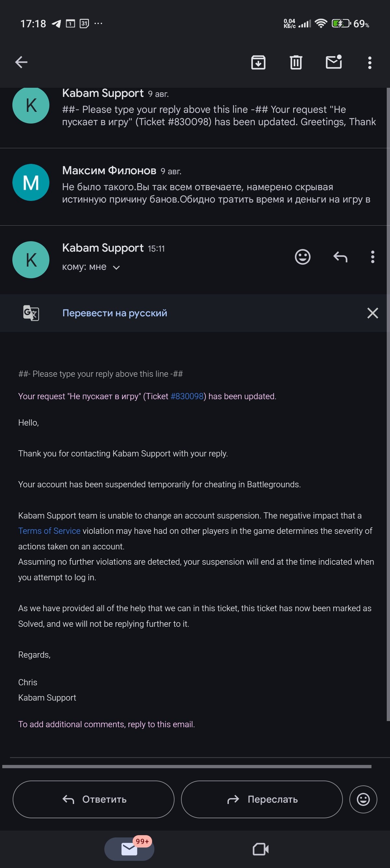Image resolution: width=390 pixels, height=868 pixels.
Task: Open ticket #830098 link
Action: click(187, 396)
